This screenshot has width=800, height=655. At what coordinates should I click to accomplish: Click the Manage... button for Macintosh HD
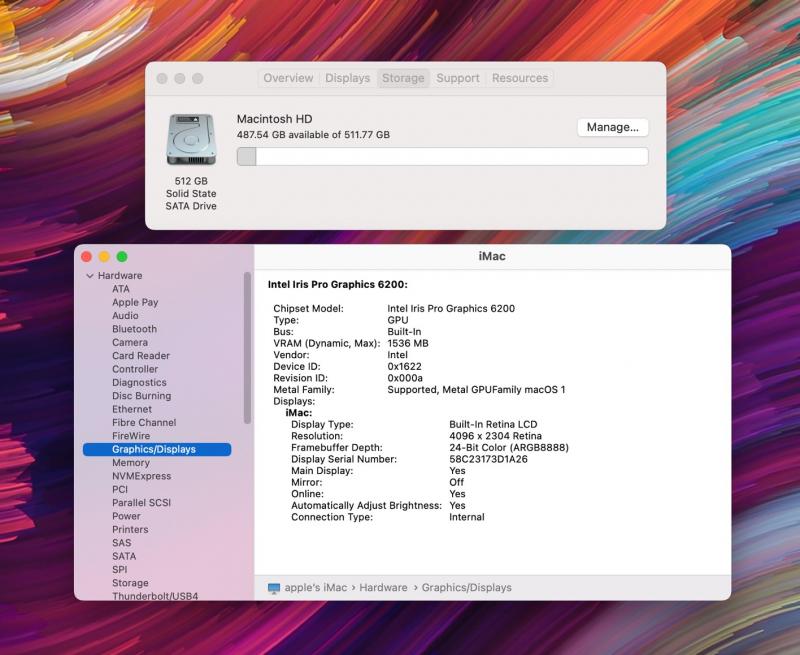tap(612, 127)
